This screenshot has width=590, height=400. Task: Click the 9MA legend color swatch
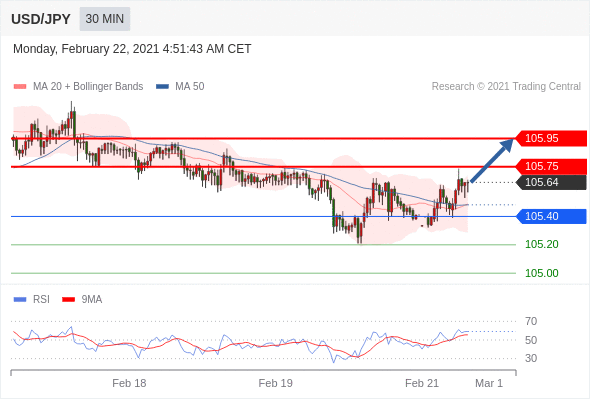click(x=68, y=300)
